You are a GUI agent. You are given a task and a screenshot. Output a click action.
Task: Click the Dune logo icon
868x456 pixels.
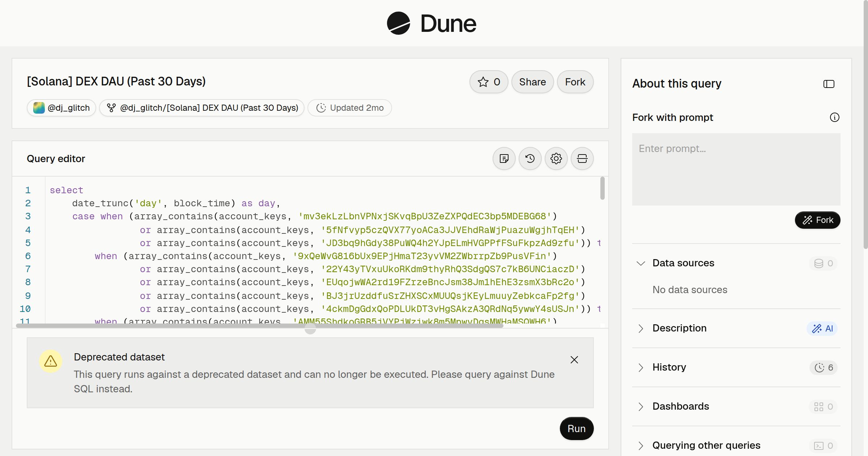pyautogui.click(x=398, y=23)
